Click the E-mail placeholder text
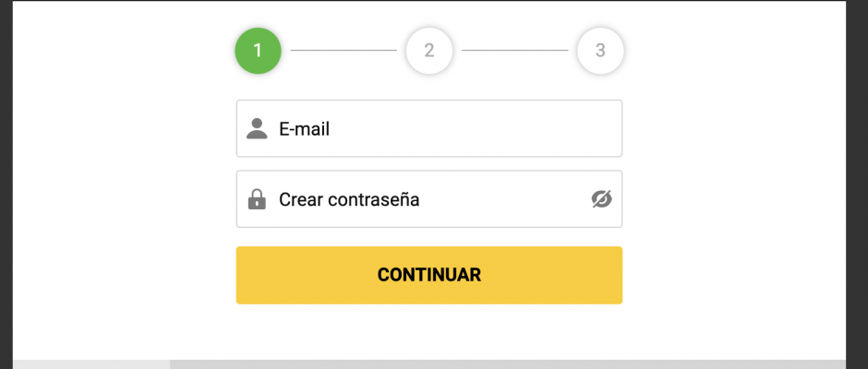The height and width of the screenshot is (369, 868). point(304,129)
